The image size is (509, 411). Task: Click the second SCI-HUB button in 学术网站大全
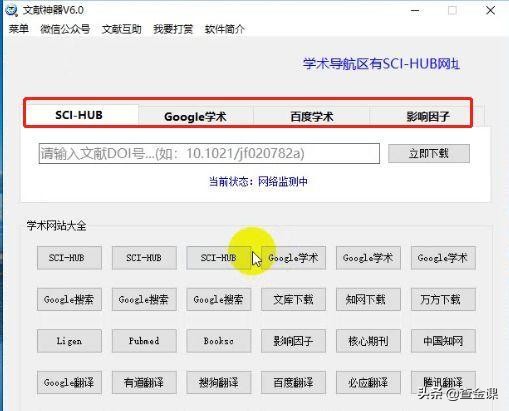pyautogui.click(x=144, y=258)
